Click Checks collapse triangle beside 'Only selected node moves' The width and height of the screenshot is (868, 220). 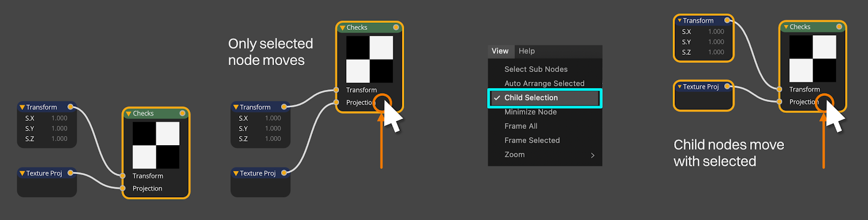342,28
